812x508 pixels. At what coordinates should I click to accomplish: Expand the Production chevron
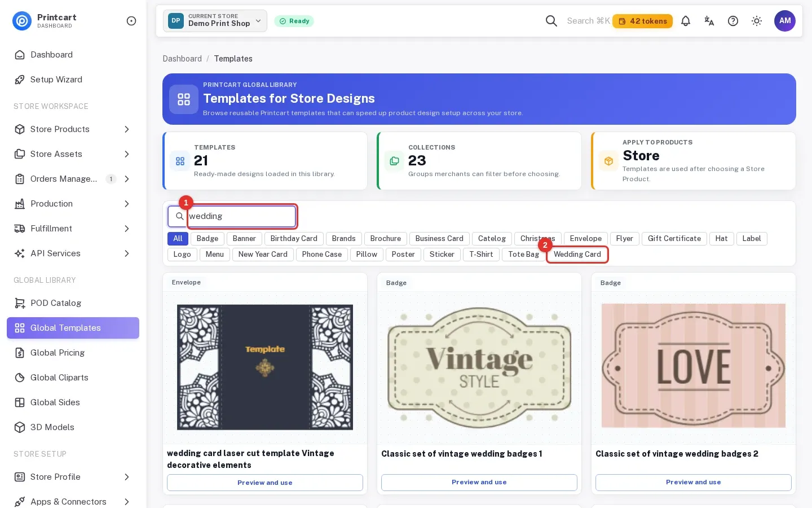pos(127,204)
